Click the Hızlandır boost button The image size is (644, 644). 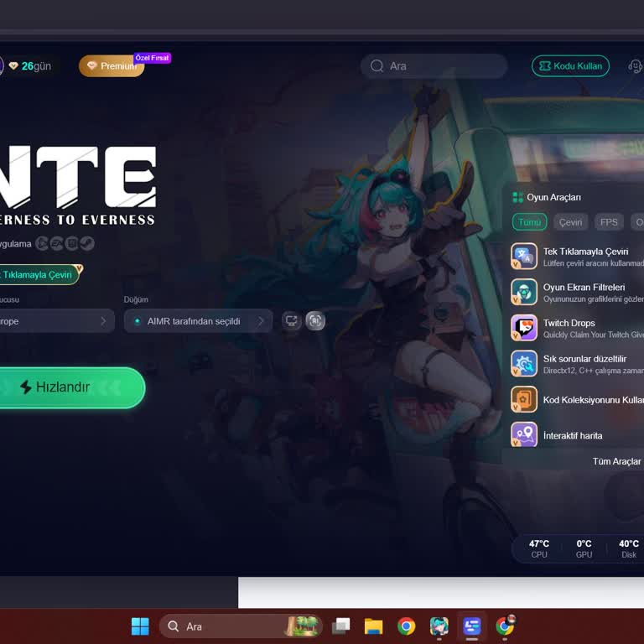[72, 387]
